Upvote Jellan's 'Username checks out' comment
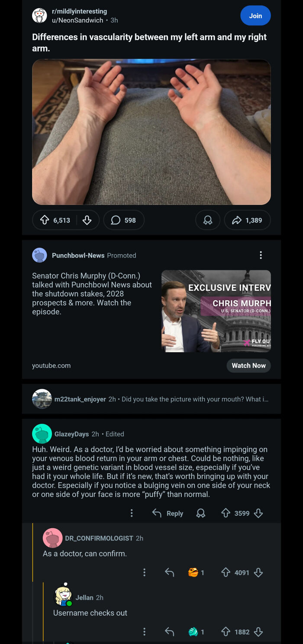Screen dimensions: 303x644 226,632
